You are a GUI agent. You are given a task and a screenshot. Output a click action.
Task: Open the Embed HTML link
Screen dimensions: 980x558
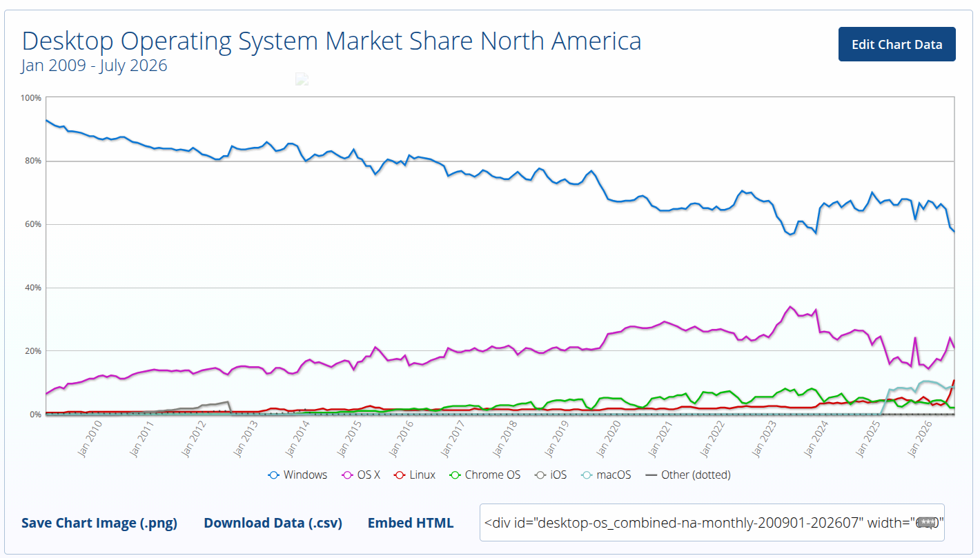click(x=411, y=523)
